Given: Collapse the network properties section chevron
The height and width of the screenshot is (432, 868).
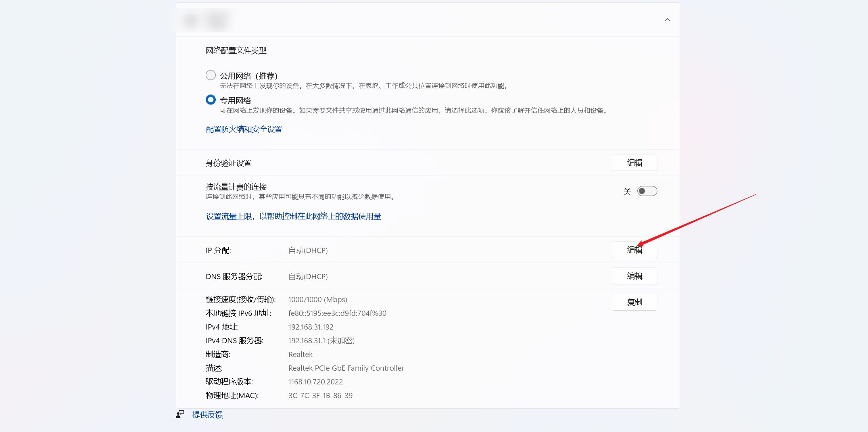Looking at the screenshot, I should [x=667, y=20].
